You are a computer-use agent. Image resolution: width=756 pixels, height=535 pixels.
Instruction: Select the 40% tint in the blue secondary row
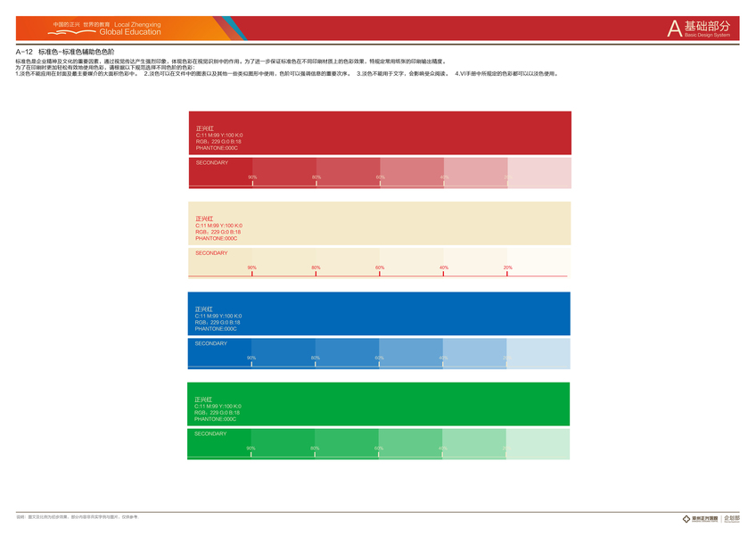pos(475,354)
